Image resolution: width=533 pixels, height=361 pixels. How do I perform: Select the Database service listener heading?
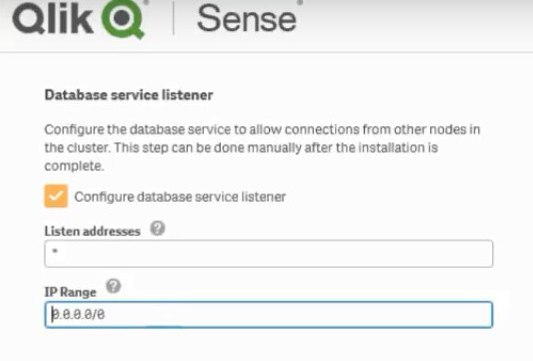129,95
